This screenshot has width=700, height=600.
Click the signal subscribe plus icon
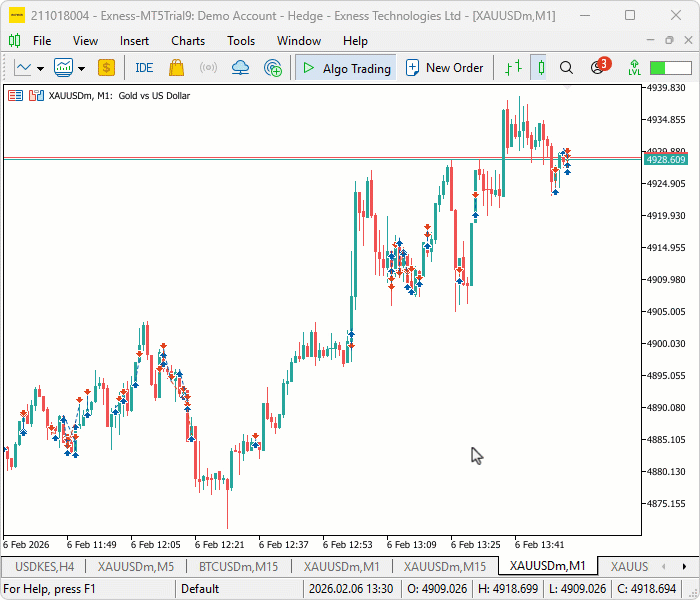[x=273, y=68]
